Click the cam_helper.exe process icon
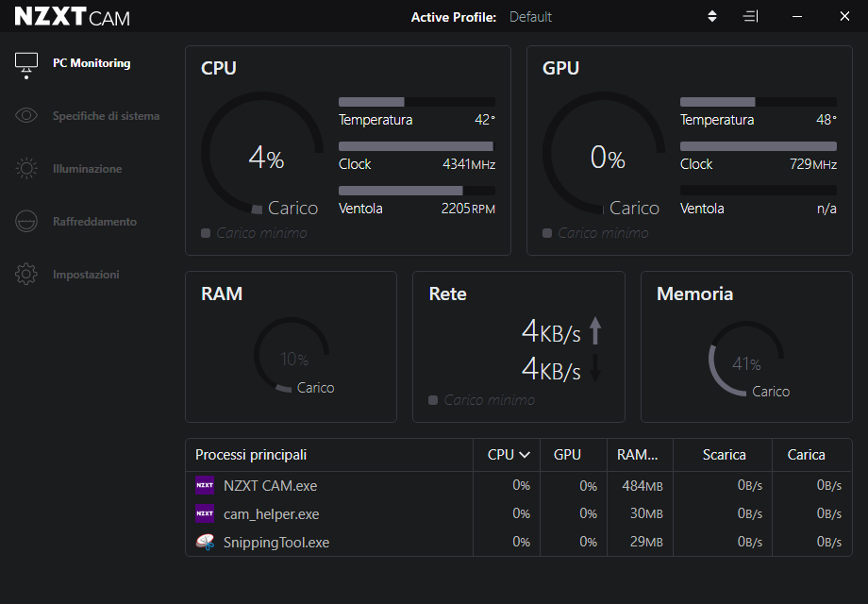The width and height of the screenshot is (868, 604). click(205, 514)
